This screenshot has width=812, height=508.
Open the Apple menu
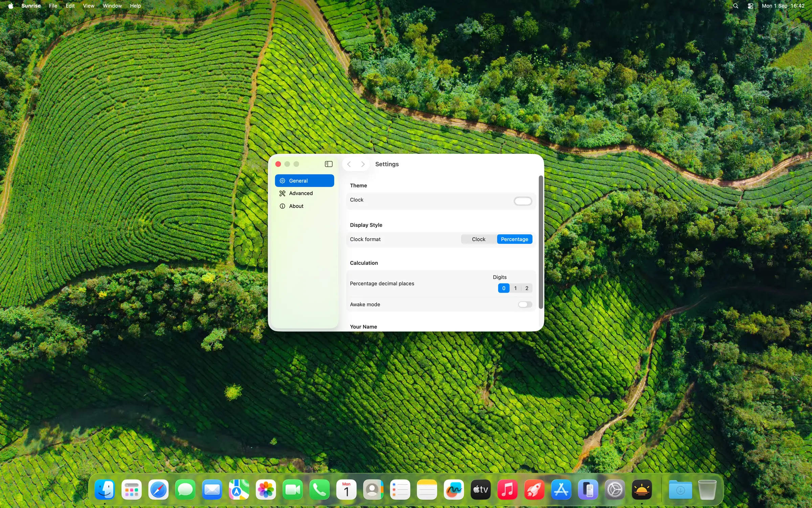[11, 6]
